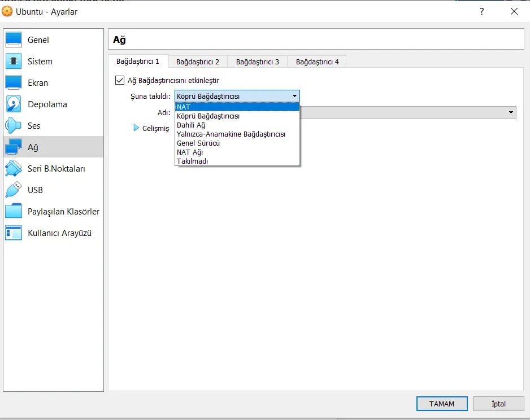The height and width of the screenshot is (420, 530).
Task: Choose NAT from the dropdown list
Action: pyautogui.click(x=237, y=107)
